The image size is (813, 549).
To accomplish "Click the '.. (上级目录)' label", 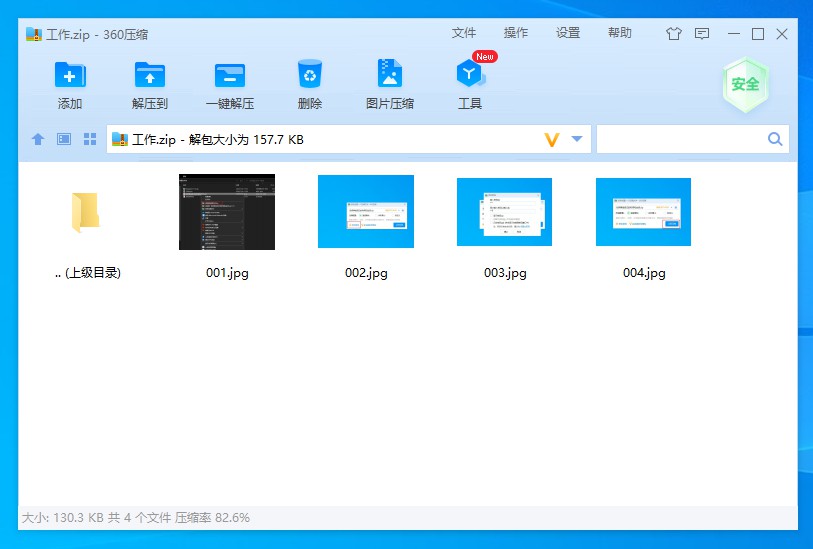I will point(88,273).
